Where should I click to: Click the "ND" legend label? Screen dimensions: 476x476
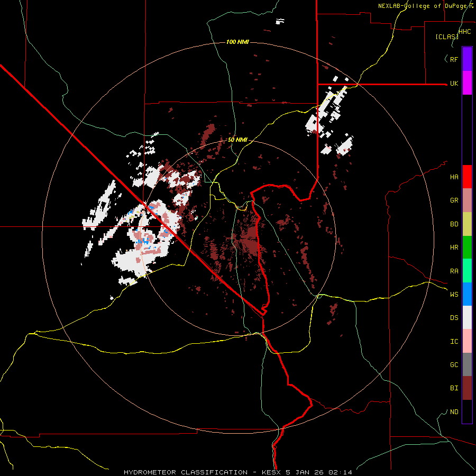tap(454, 412)
